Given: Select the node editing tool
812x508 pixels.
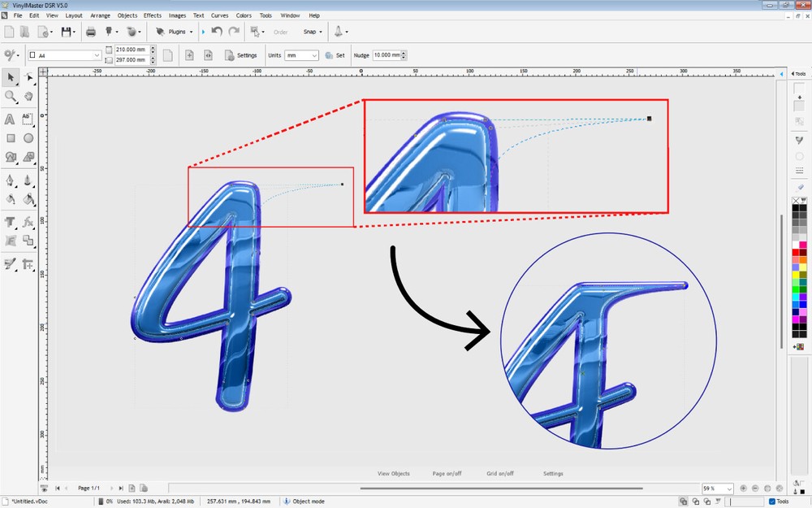Looking at the screenshot, I should click(x=28, y=77).
